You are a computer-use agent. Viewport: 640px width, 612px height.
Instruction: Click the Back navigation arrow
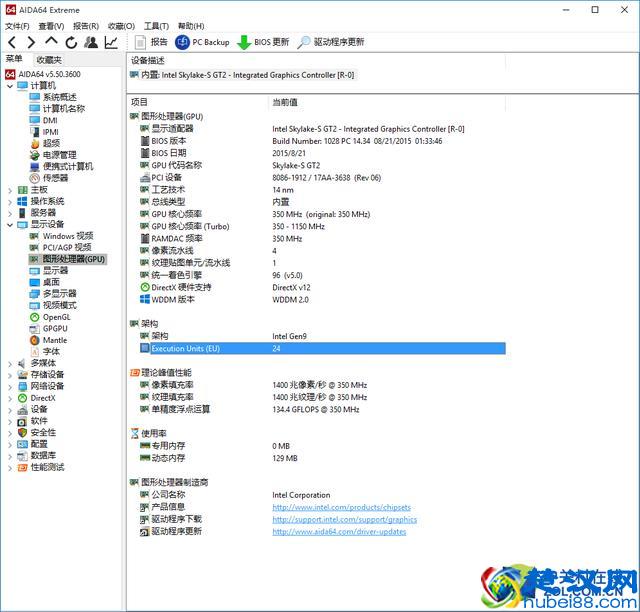pyautogui.click(x=12, y=42)
